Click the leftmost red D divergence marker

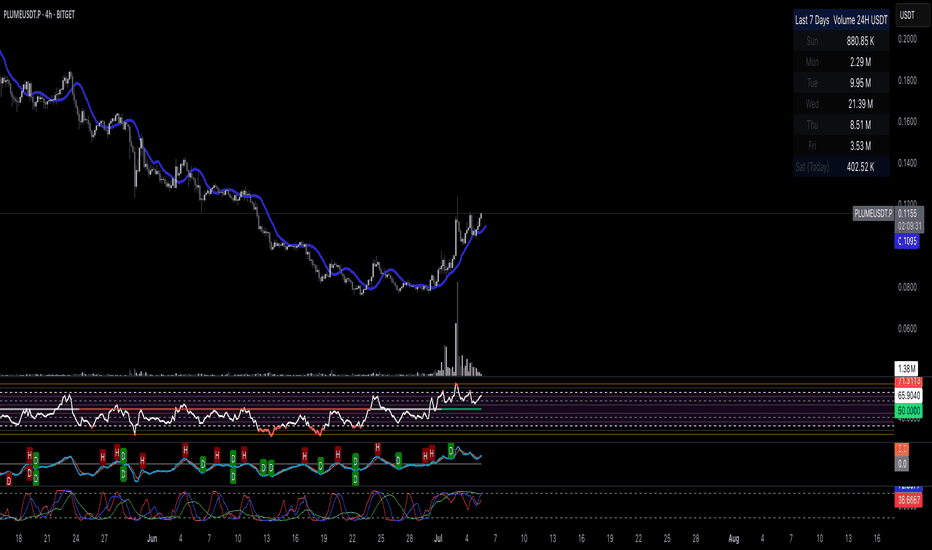[x=8, y=480]
